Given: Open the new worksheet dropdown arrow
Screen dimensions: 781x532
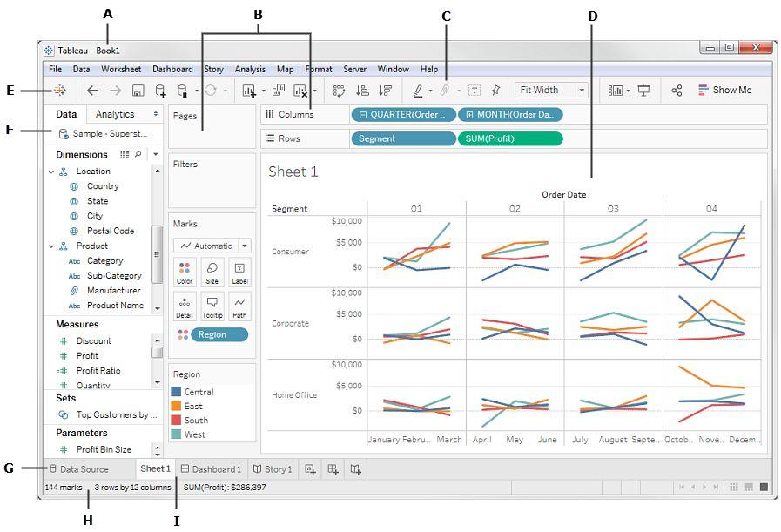Looking at the screenshot, I should [x=264, y=91].
